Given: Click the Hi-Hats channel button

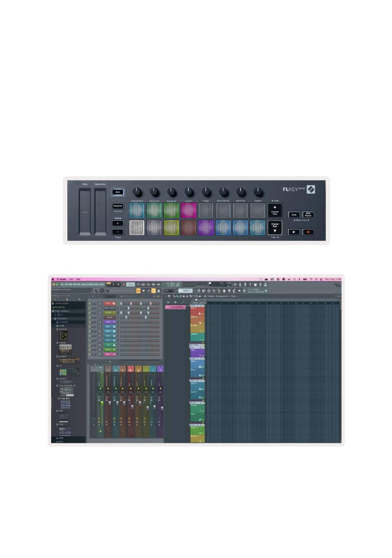Looking at the screenshot, I should coord(110,312).
